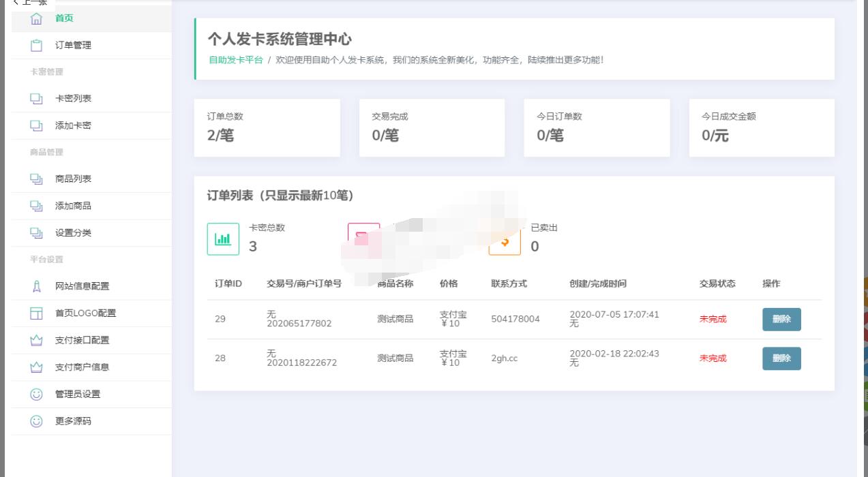Click the green bar chart 卡密总数 icon
The width and height of the screenshot is (868, 477).
tap(223, 239)
